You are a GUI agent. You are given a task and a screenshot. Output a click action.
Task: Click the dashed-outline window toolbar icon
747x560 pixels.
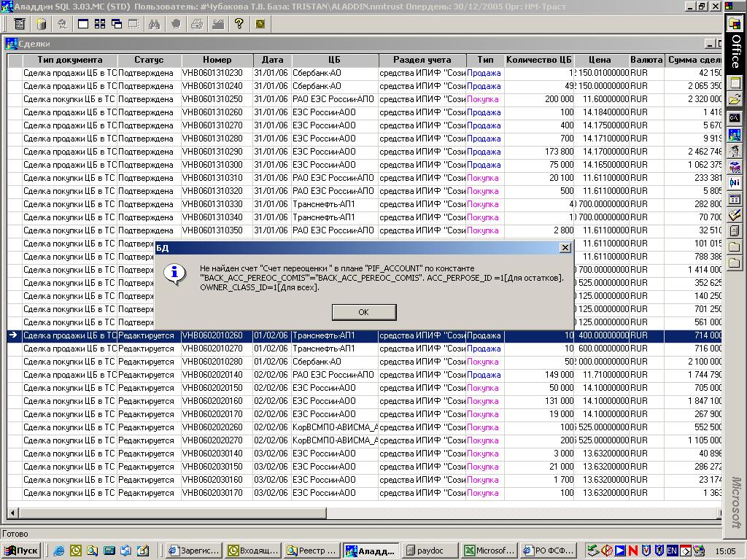point(133,24)
